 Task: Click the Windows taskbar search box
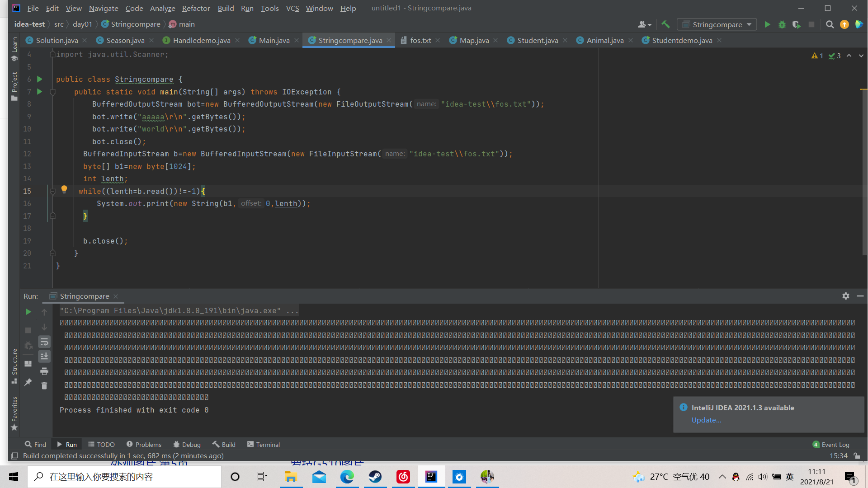[124, 477]
